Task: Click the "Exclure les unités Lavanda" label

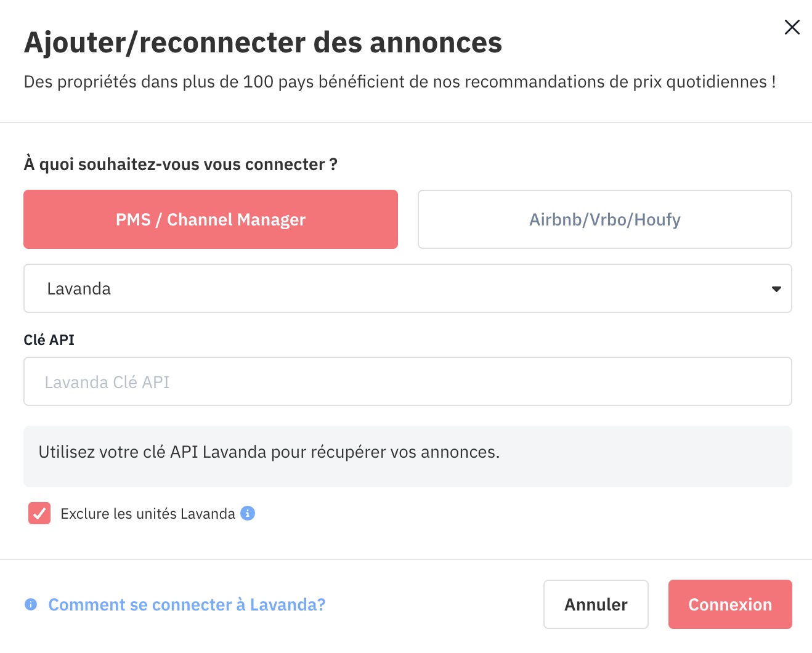Action: tap(148, 514)
